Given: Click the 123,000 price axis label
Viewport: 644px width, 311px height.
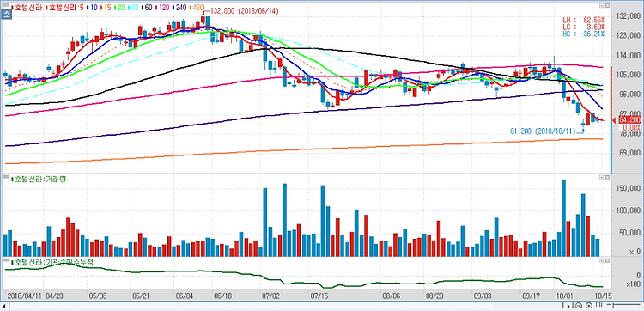Looking at the screenshot, I should click(x=629, y=36).
